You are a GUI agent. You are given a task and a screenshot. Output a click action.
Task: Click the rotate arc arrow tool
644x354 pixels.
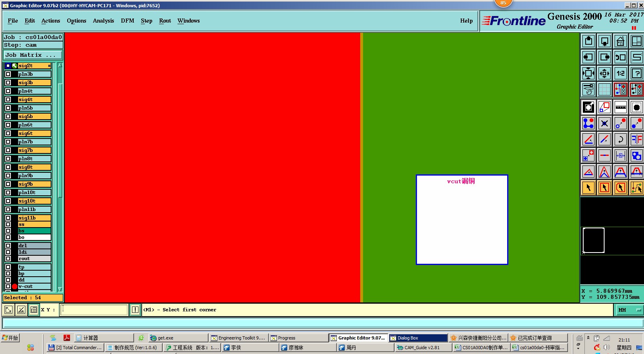pyautogui.click(x=621, y=139)
